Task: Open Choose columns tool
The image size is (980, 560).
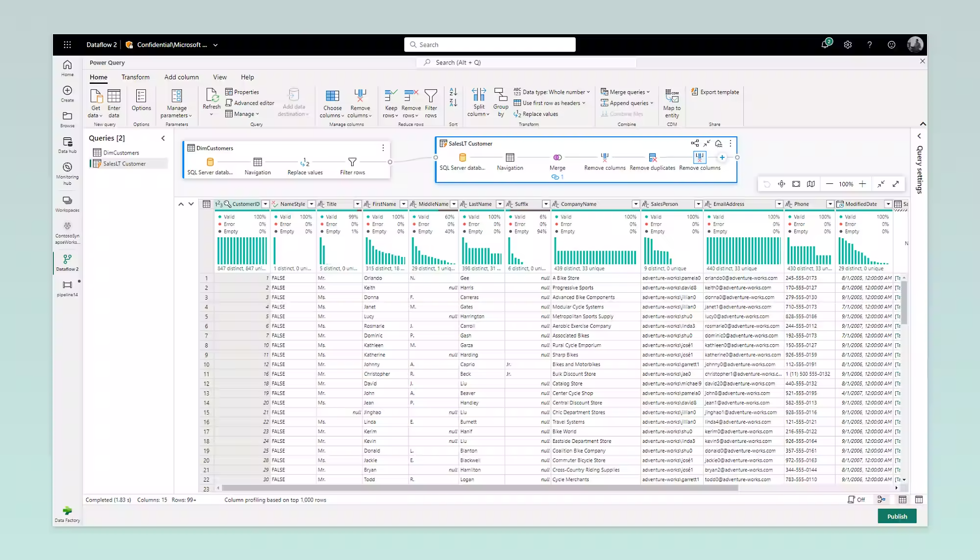Action: 332,103
